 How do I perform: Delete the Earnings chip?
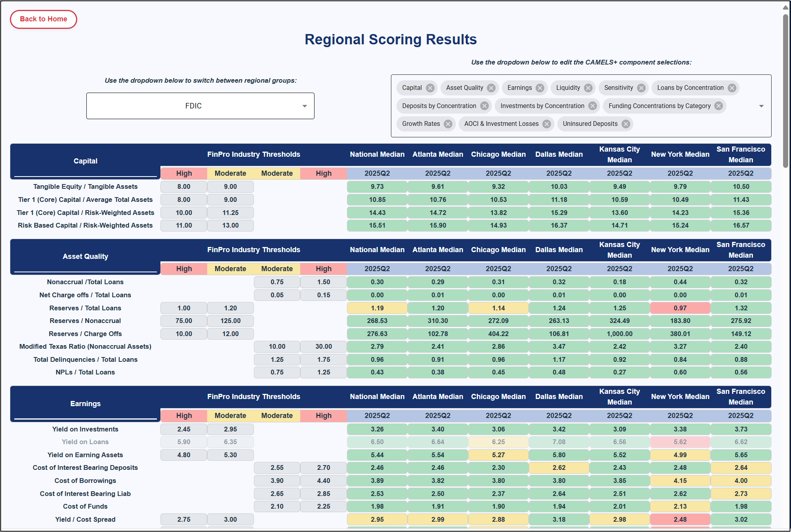[x=540, y=88]
